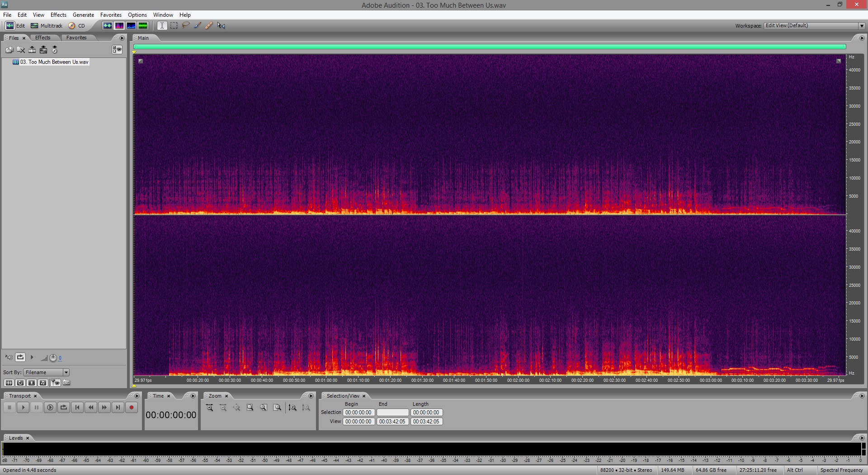Image resolution: width=868 pixels, height=475 pixels.
Task: Click the Files panel Play preview arrow
Action: click(32, 357)
